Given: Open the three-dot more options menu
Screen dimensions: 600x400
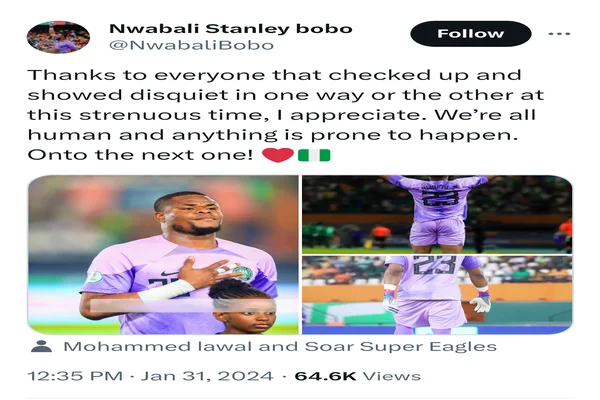Looking at the screenshot, I should tap(559, 34).
